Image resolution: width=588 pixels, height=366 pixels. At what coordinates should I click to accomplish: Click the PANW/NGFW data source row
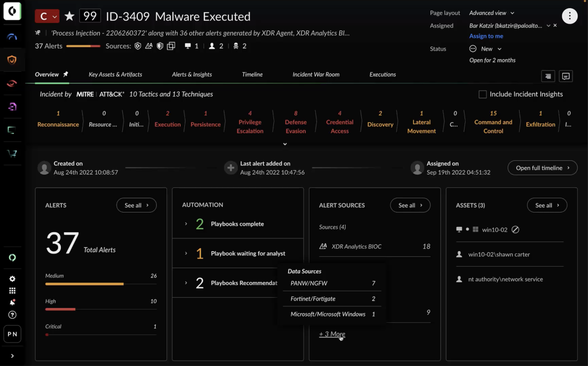click(x=332, y=283)
